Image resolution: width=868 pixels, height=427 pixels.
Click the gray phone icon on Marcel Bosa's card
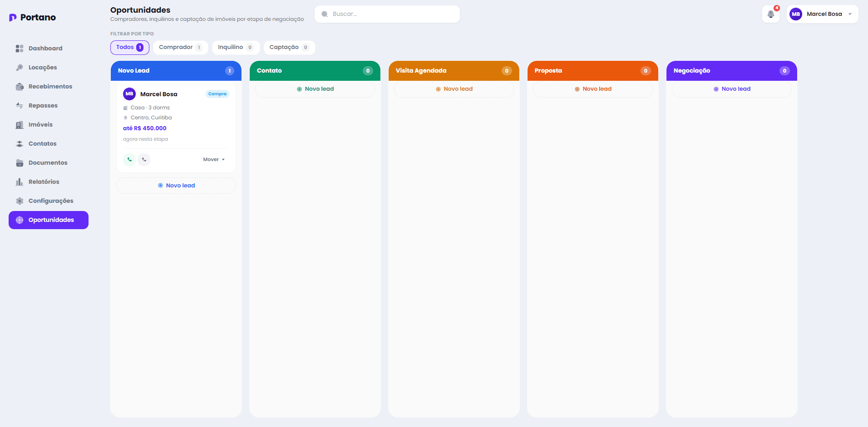tap(144, 159)
